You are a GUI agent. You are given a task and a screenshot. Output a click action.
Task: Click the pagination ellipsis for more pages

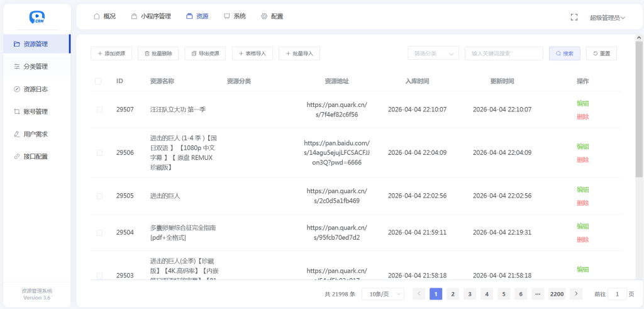[538, 294]
